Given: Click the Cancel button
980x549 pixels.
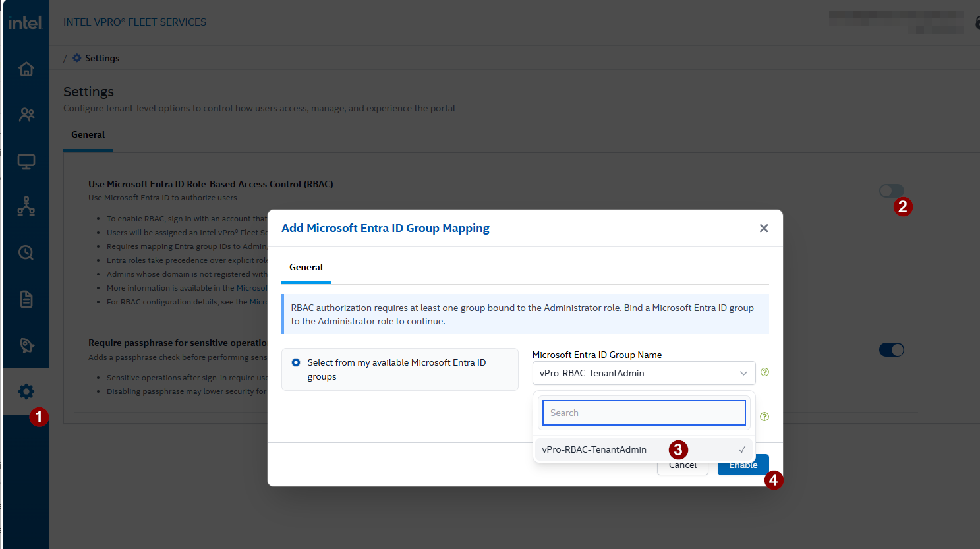Looking at the screenshot, I should 683,465.
